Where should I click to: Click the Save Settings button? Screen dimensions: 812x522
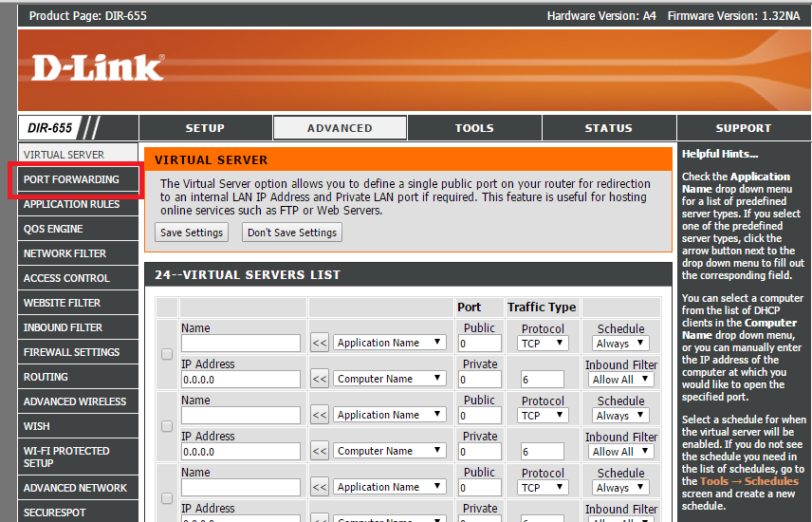click(192, 233)
